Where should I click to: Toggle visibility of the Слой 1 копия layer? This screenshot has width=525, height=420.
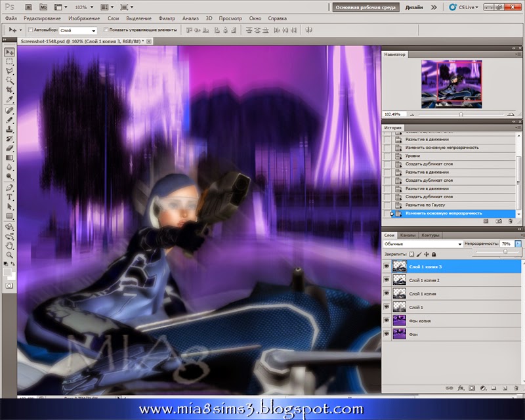click(387, 293)
